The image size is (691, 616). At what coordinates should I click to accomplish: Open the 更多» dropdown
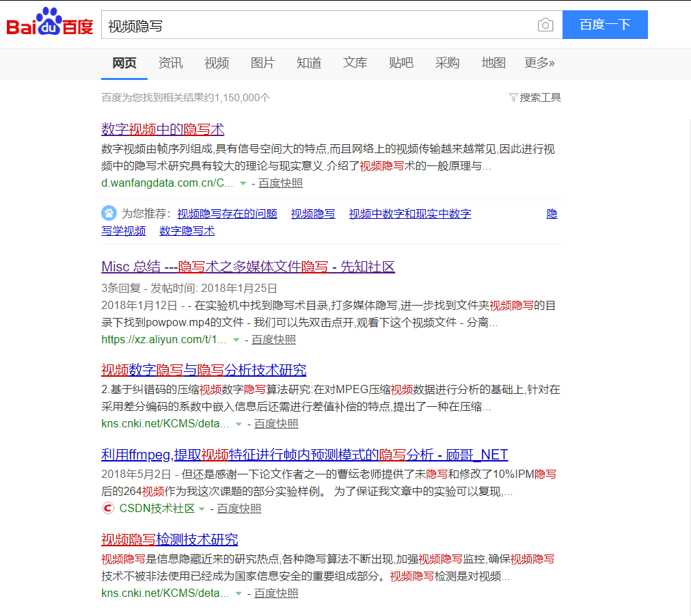coord(539,62)
